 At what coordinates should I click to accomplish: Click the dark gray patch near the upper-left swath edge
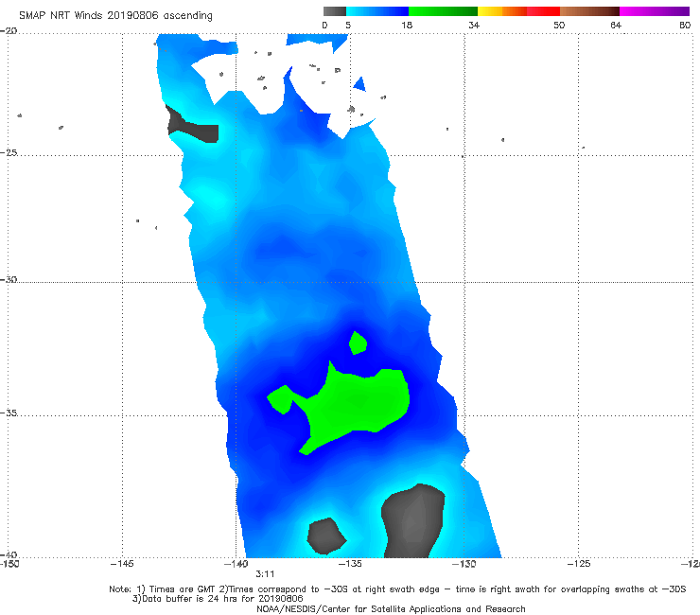click(193, 127)
